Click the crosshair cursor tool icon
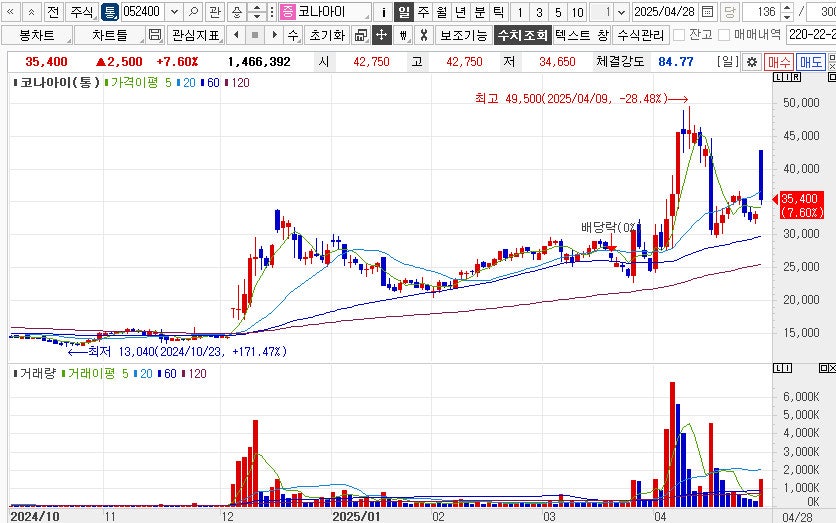 tap(381, 35)
